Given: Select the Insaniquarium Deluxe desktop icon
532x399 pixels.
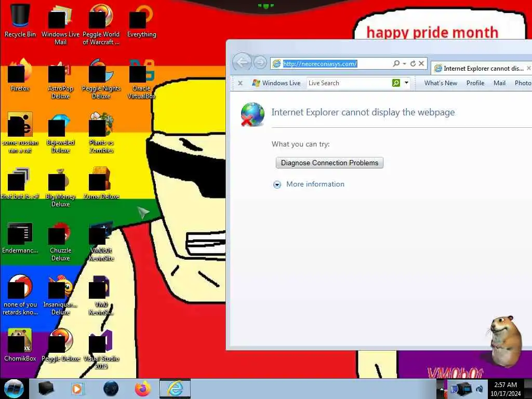Looking at the screenshot, I should 60,295.
